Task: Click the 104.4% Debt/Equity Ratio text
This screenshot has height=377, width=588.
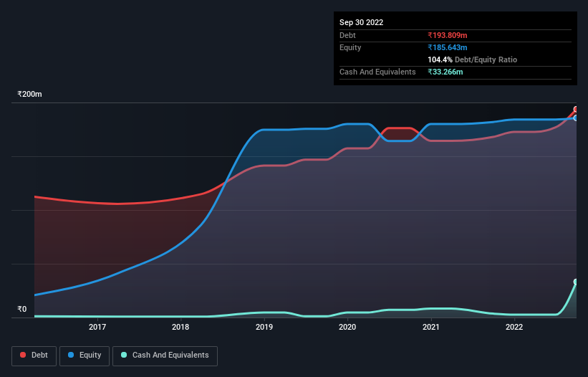Action: pyautogui.click(x=472, y=59)
